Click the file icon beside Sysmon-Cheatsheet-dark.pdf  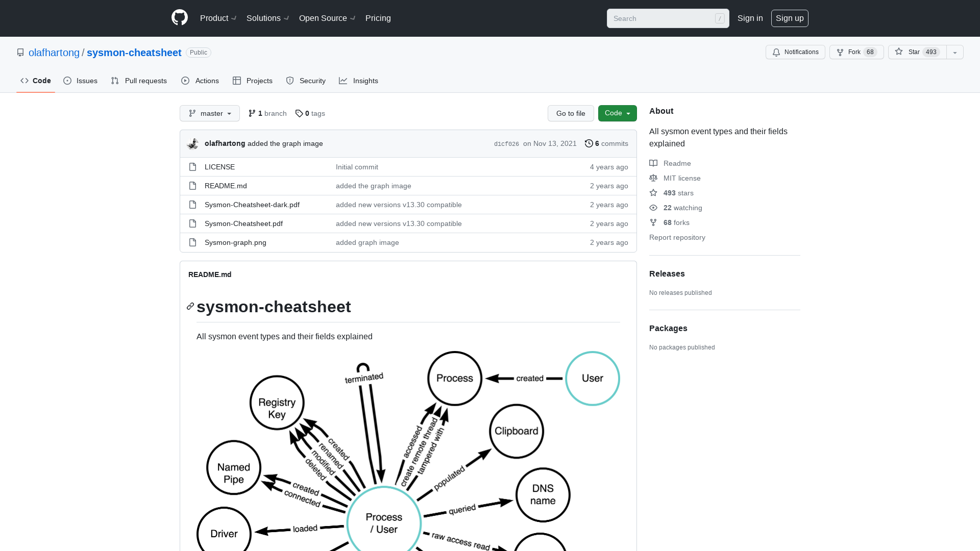click(192, 205)
